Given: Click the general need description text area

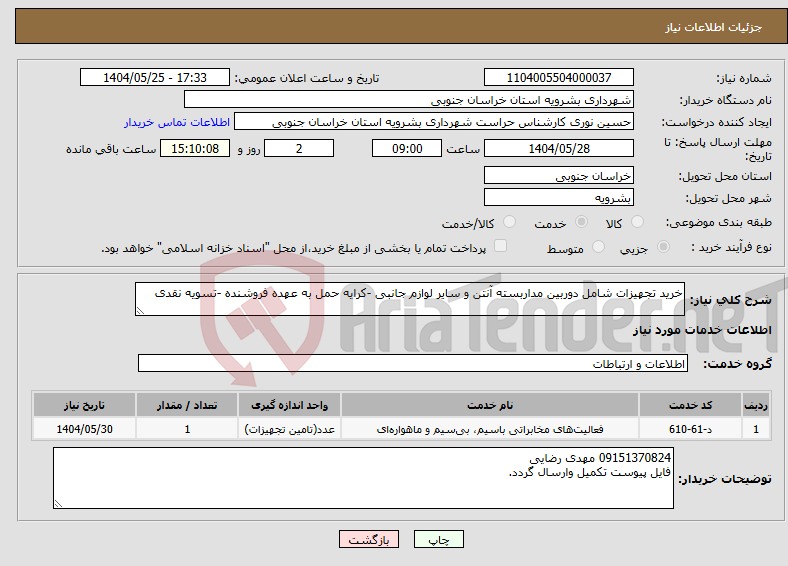Looking at the screenshot, I should (410, 299).
